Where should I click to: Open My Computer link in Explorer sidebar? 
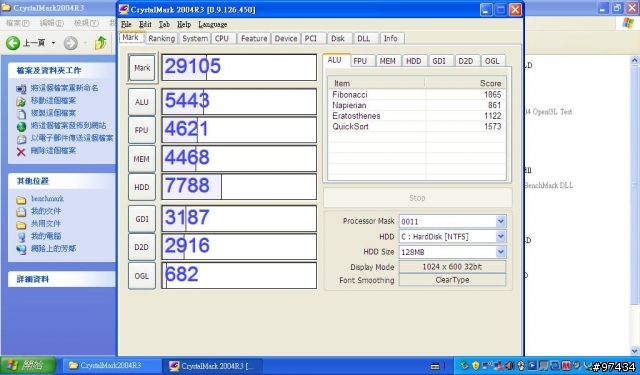click(x=46, y=236)
